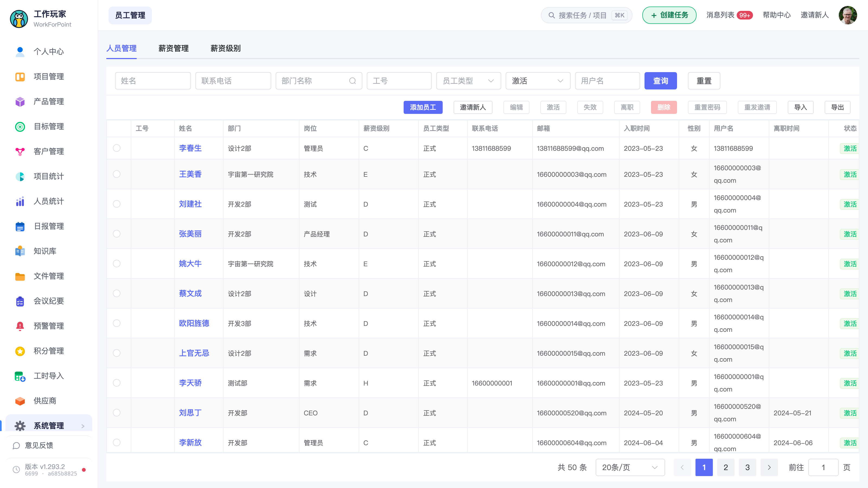
Task: Open the 知识库 book icon
Action: point(20,251)
